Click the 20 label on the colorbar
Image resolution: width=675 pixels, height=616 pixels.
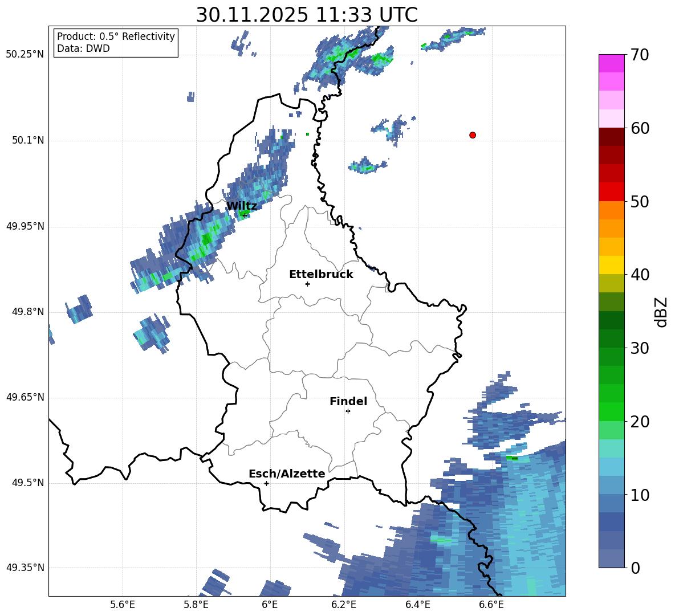(640, 422)
